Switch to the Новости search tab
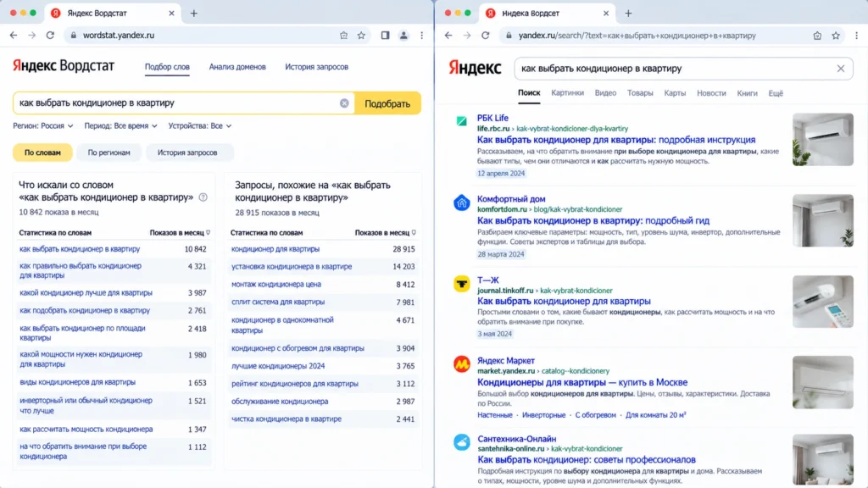Screen dimensions: 868x488 tap(711, 93)
